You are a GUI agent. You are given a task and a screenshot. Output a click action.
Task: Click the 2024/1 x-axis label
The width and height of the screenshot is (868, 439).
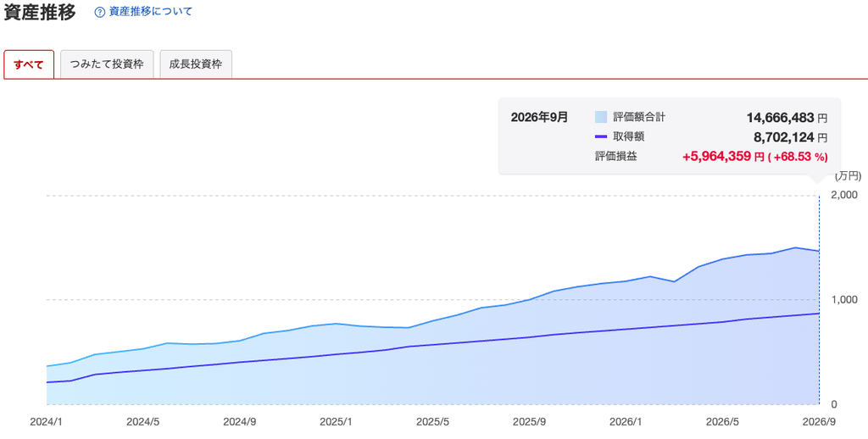tap(47, 422)
